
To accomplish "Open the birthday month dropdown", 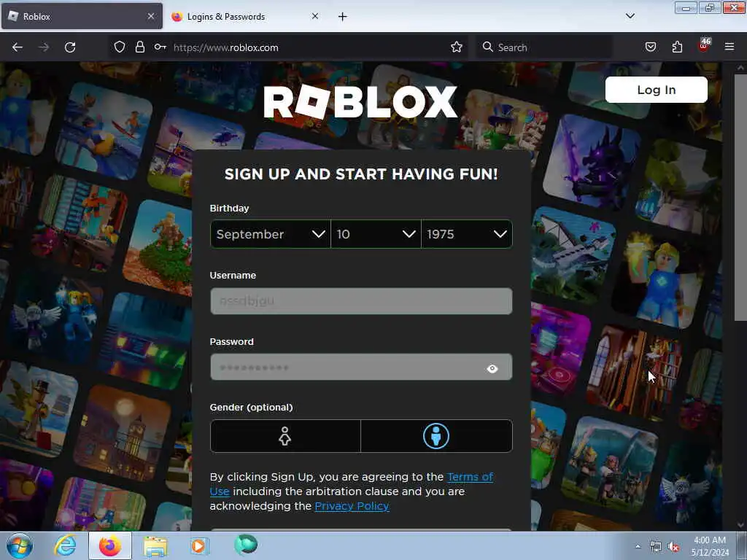I will [270, 234].
